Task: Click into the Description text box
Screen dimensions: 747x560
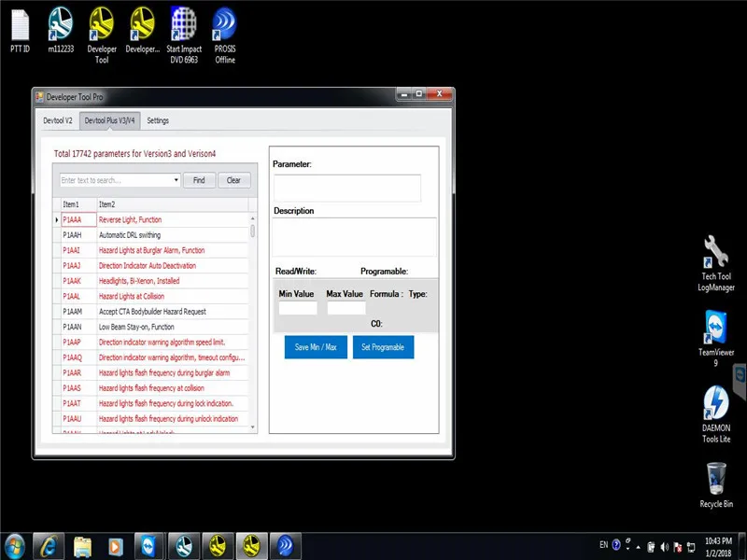Action: pyautogui.click(x=355, y=238)
